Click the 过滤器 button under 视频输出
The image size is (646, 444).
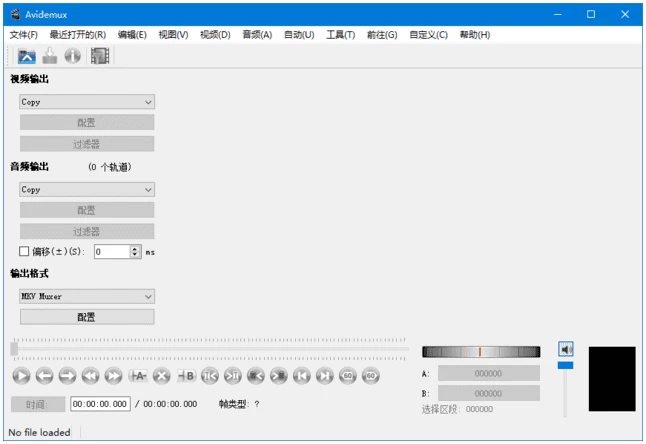87,144
